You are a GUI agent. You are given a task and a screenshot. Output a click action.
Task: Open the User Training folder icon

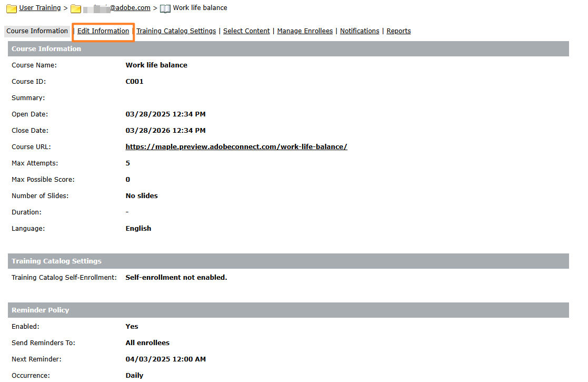[12, 8]
